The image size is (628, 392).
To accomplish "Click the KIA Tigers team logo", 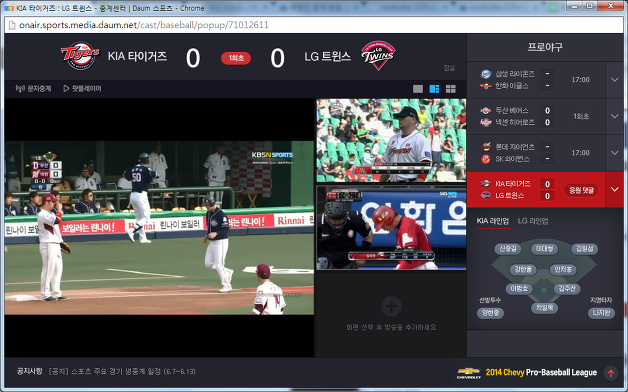I will click(x=80, y=56).
